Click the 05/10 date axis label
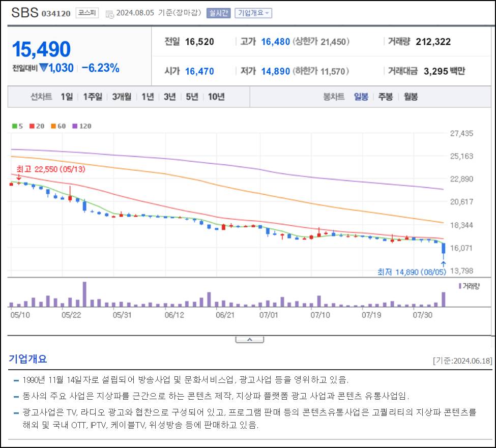The height and width of the screenshot is (448, 496). [x=20, y=315]
